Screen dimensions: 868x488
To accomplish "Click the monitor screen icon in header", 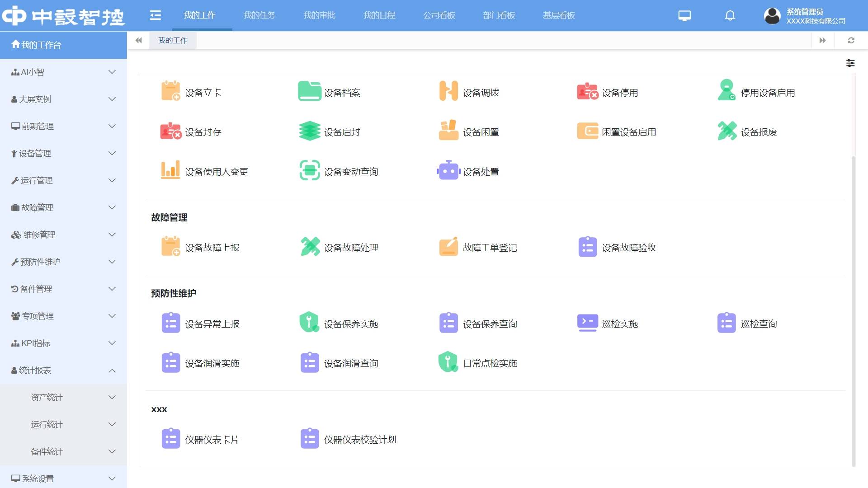I will pyautogui.click(x=684, y=15).
